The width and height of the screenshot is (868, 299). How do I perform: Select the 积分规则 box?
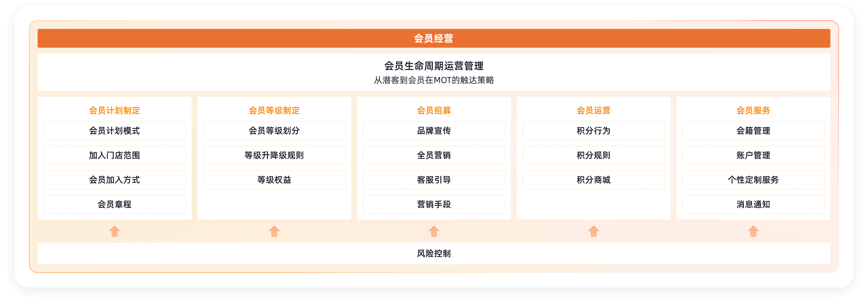(x=593, y=155)
